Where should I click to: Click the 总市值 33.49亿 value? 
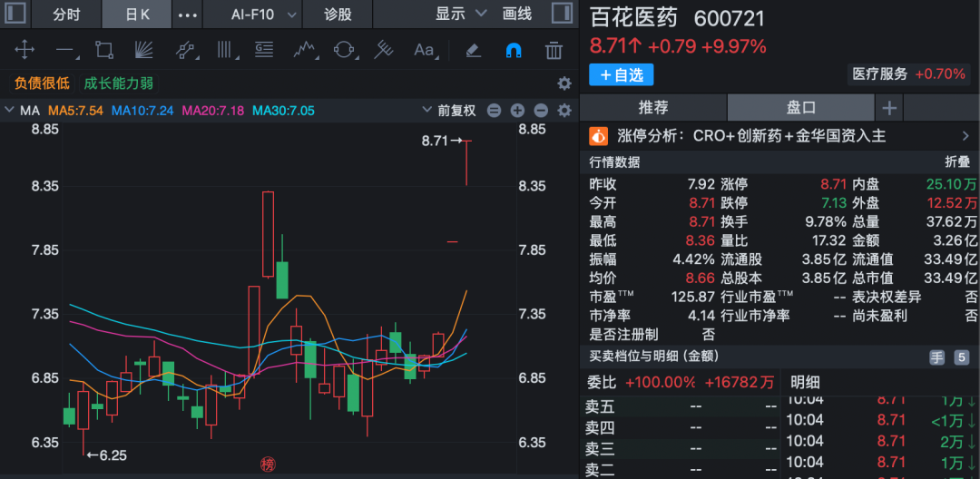[x=950, y=278]
